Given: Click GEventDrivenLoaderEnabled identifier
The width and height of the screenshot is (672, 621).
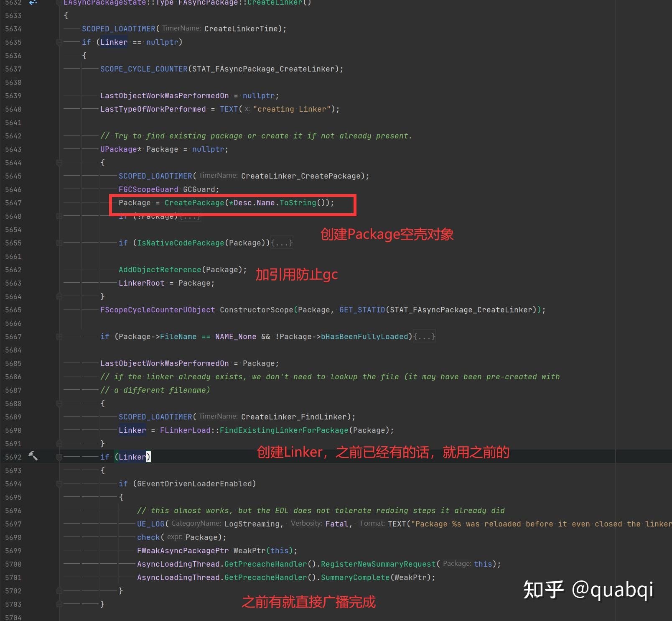Looking at the screenshot, I should click(194, 484).
